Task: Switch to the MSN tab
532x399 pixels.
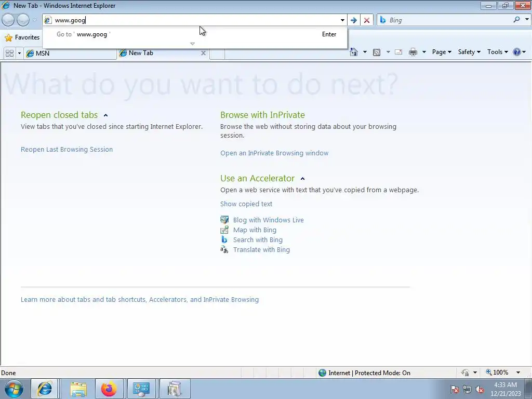Action: click(70, 54)
